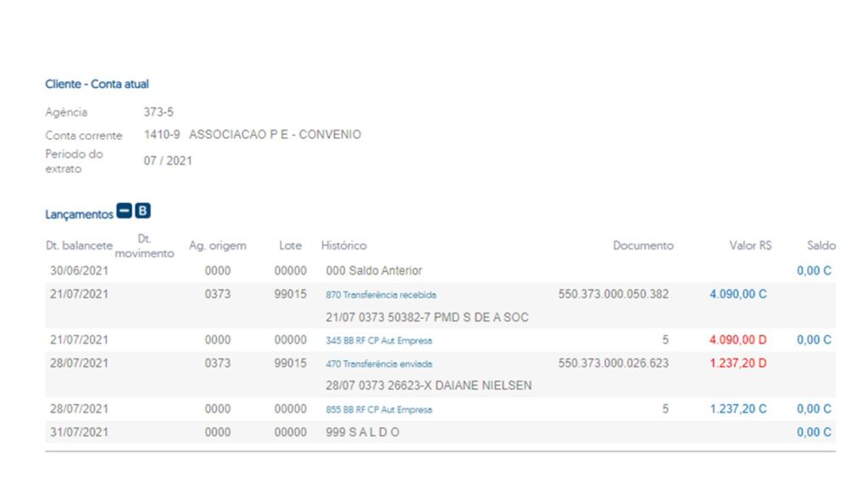Click the Histórico column header
This screenshot has height=488, width=868.
343,246
